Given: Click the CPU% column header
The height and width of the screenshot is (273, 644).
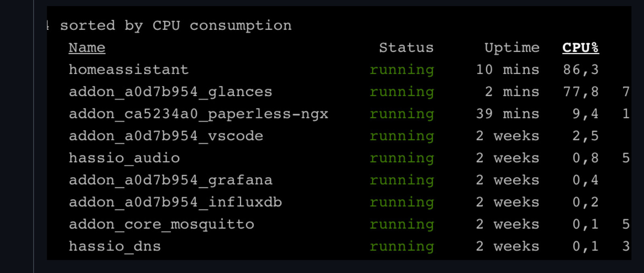Looking at the screenshot, I should pyautogui.click(x=580, y=48).
